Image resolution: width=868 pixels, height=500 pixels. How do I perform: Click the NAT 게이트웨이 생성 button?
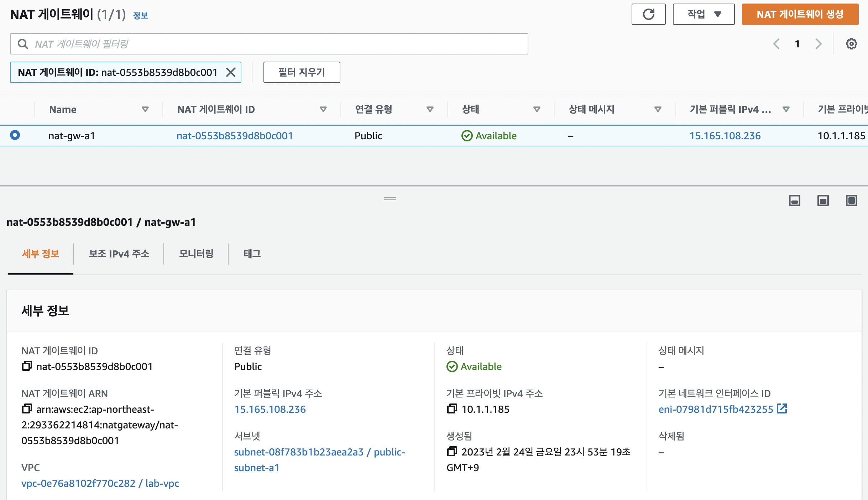coord(800,14)
